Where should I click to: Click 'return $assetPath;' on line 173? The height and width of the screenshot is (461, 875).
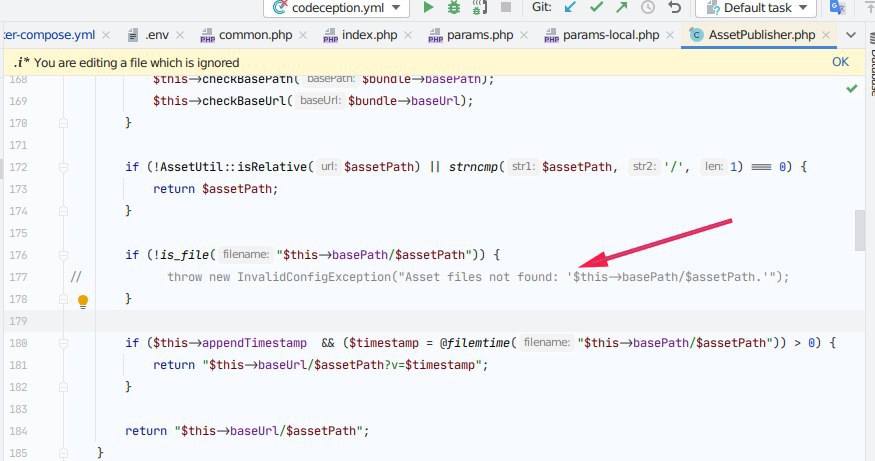pyautogui.click(x=215, y=189)
